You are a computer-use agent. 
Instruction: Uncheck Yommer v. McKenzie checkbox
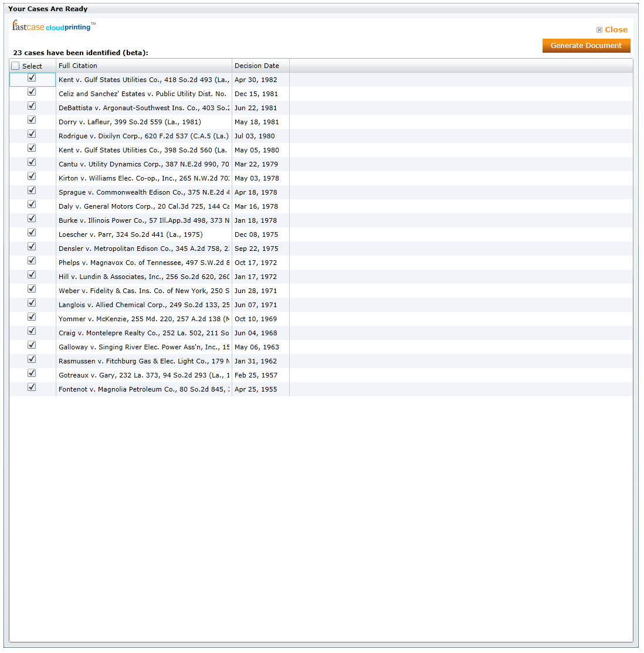click(32, 317)
